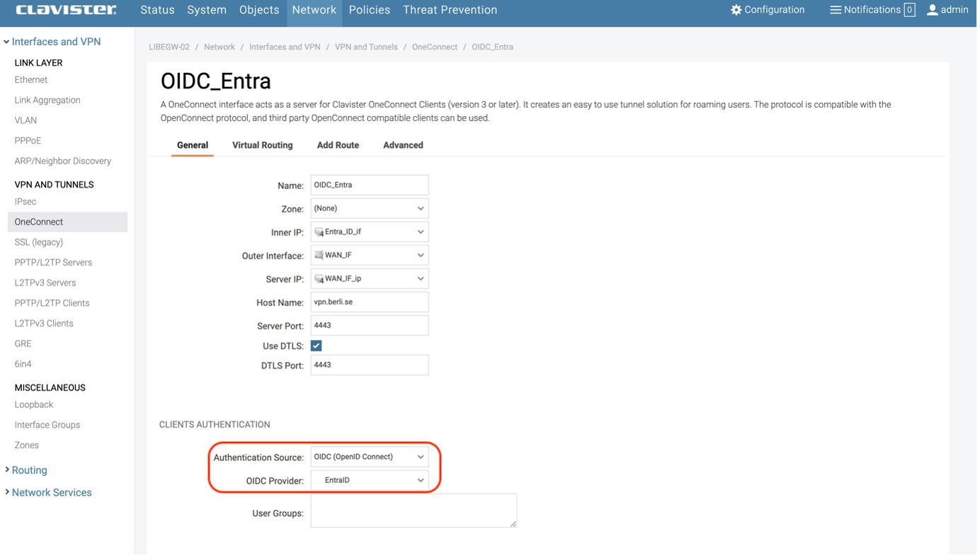The width and height of the screenshot is (980, 558).
Task: Click the Server Port input field
Action: 370,325
